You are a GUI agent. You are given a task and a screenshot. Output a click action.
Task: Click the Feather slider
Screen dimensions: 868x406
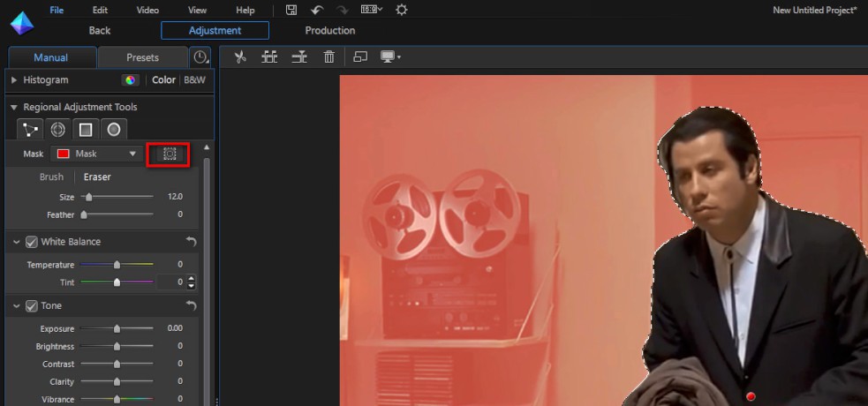pos(117,214)
